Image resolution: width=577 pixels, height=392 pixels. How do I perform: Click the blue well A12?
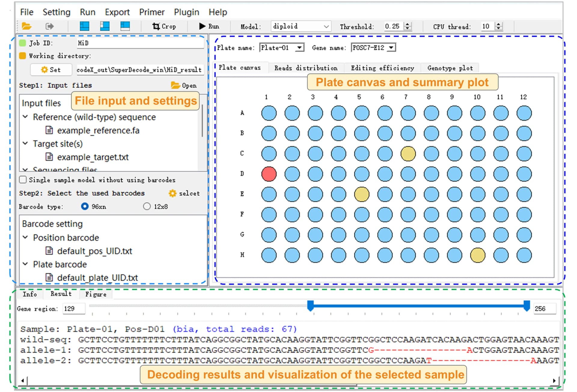524,113
